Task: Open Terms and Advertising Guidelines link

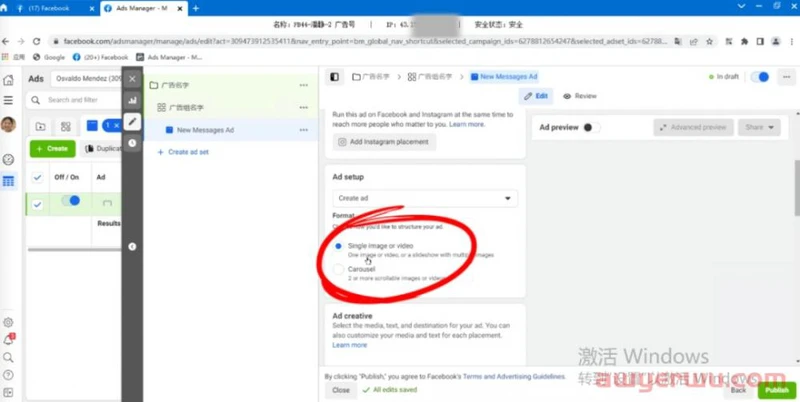Action: click(x=514, y=376)
